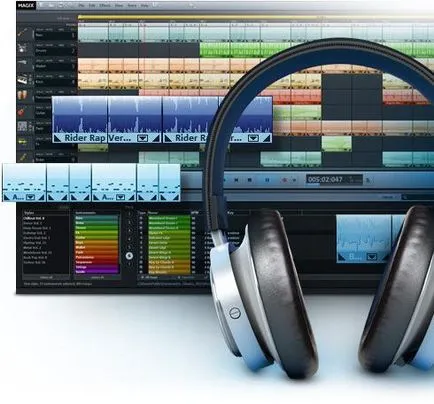The height and width of the screenshot is (404, 434).
Task: Click the Pause button in transport controls
Action: [267, 180]
